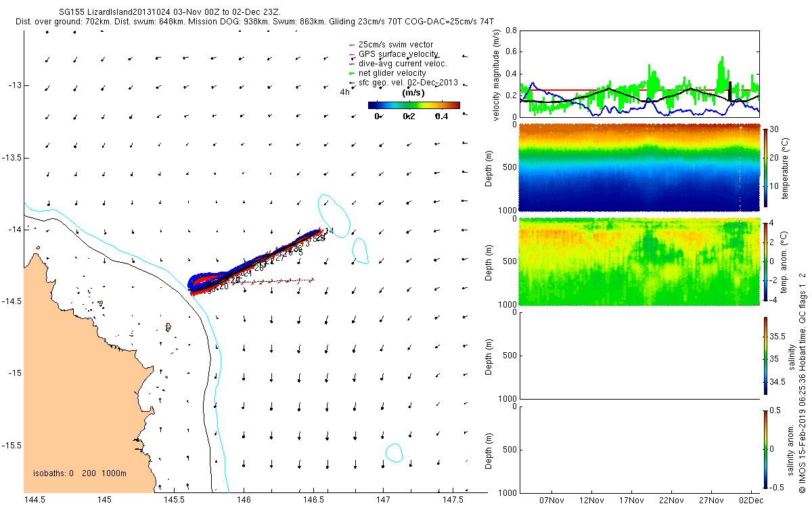Click the '145' longitude tick label
The width and height of the screenshot is (812, 508).
coord(104,500)
